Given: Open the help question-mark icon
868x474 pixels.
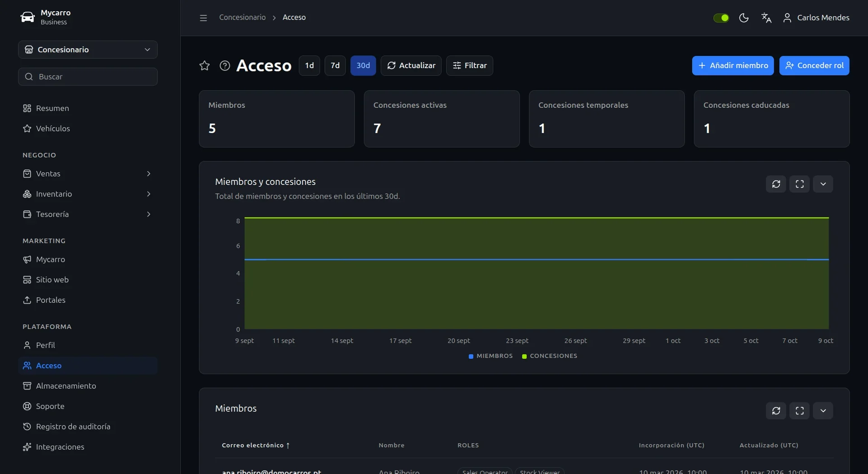Looking at the screenshot, I should [225, 66].
